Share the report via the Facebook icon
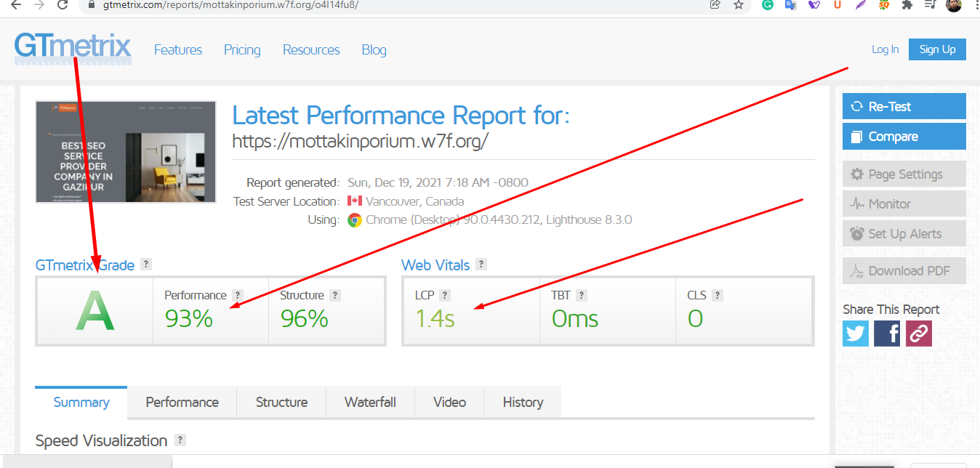The height and width of the screenshot is (468, 980). click(886, 333)
